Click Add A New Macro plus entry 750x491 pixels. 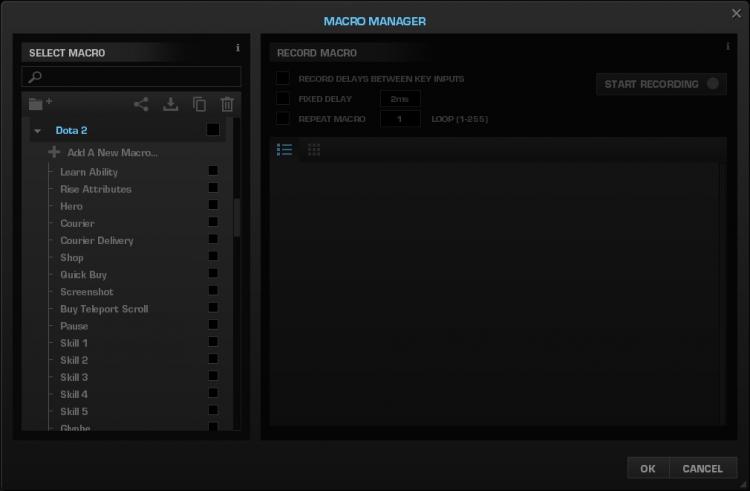(103, 153)
